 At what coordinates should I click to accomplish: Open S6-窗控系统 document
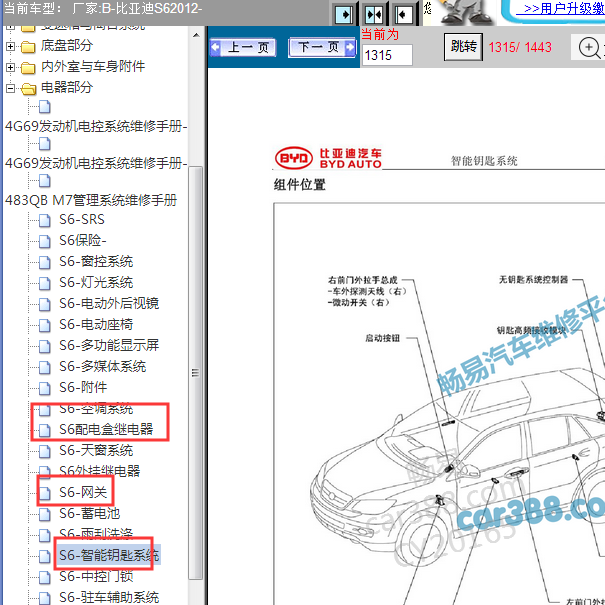click(x=96, y=262)
